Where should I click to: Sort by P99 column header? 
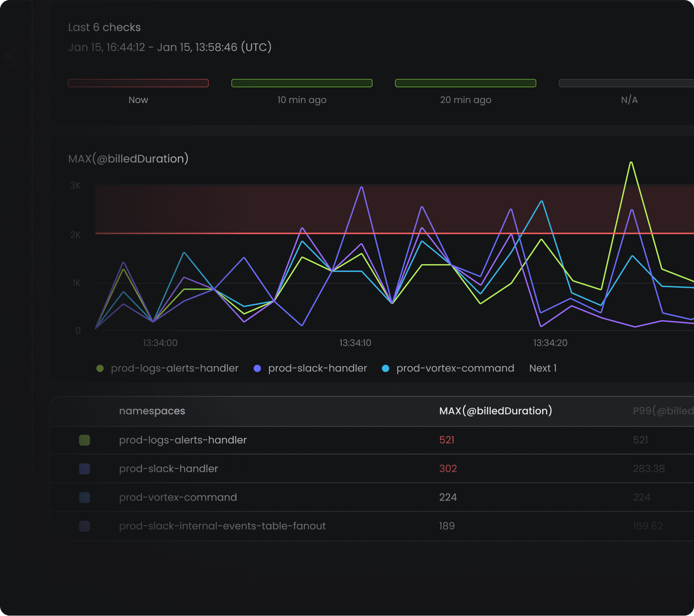point(662,411)
